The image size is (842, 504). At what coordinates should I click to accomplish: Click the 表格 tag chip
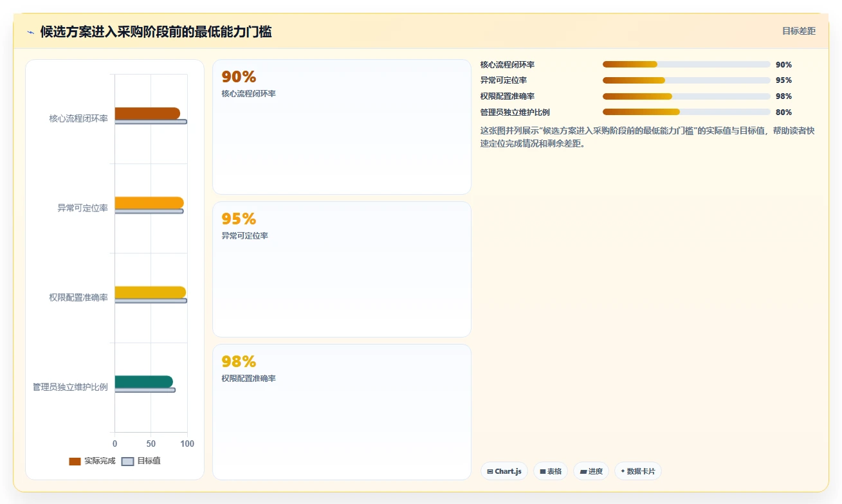[x=551, y=471]
